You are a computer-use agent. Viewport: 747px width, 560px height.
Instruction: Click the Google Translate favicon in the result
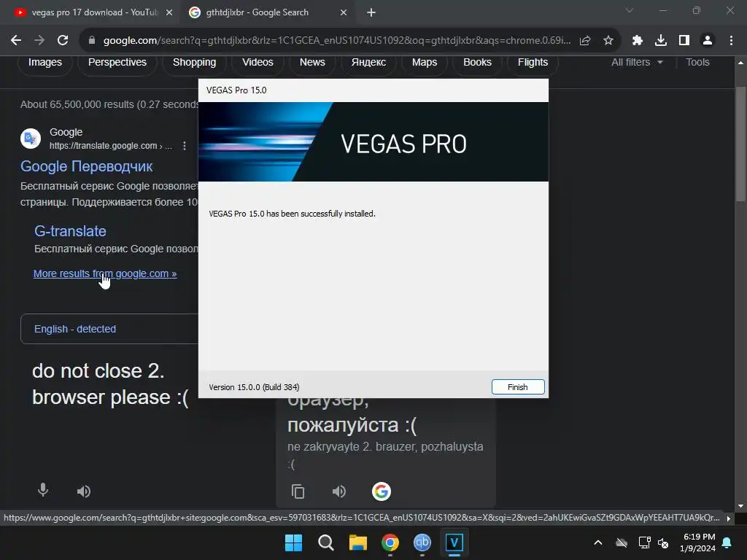31,139
